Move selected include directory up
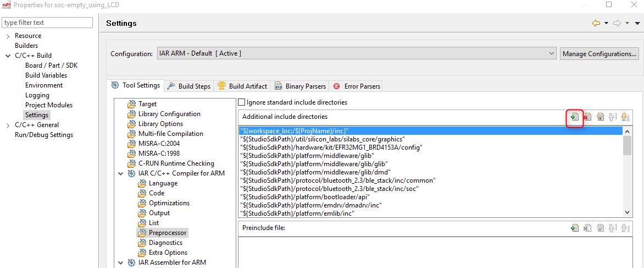 [613, 117]
